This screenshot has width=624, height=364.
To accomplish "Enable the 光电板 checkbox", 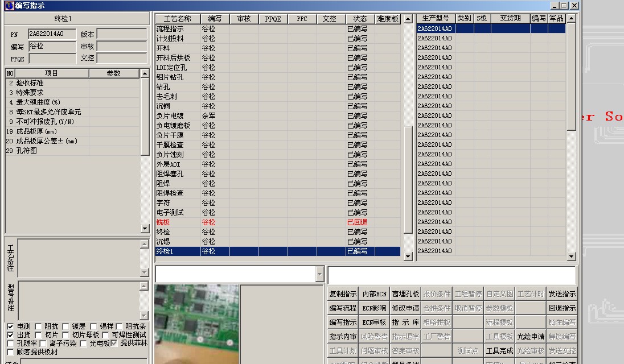I will (83, 344).
